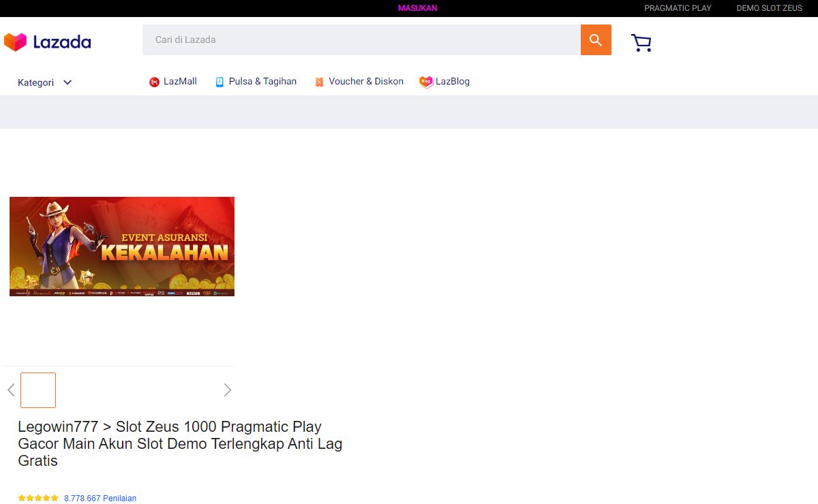Image resolution: width=818 pixels, height=504 pixels.
Task: Click the Kategori label
Action: click(35, 82)
